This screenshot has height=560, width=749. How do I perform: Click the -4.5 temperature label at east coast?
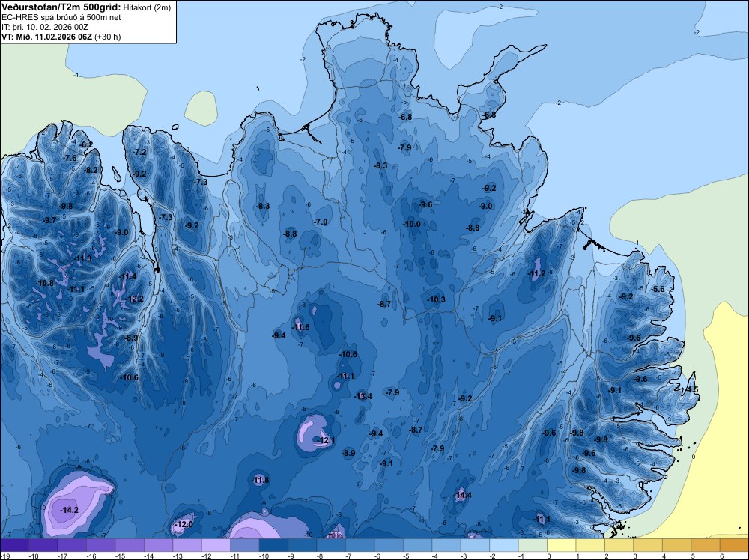(x=692, y=390)
